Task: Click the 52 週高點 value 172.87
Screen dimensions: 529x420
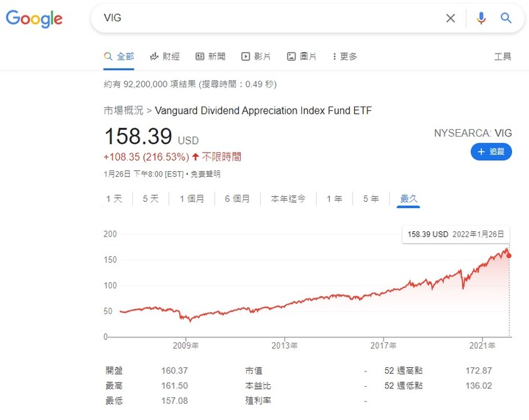Action: point(479,371)
